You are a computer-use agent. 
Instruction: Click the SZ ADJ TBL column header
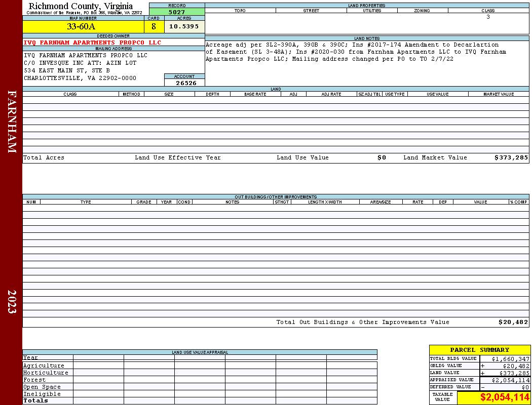coord(369,94)
